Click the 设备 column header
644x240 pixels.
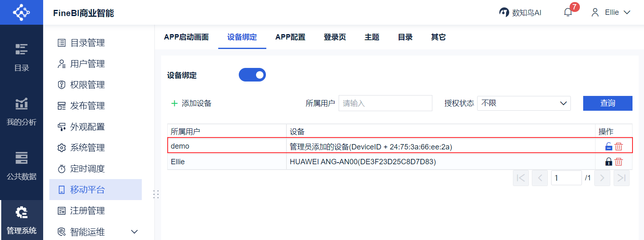441,131
